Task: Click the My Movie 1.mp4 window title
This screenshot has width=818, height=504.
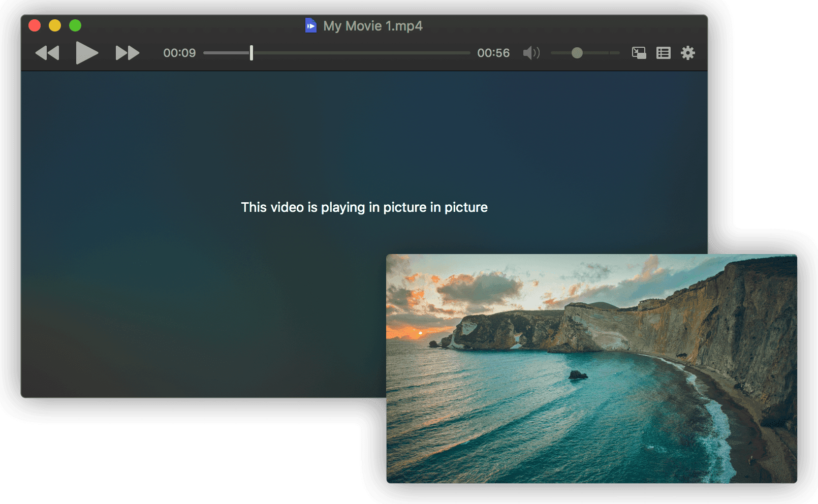Action: (373, 26)
